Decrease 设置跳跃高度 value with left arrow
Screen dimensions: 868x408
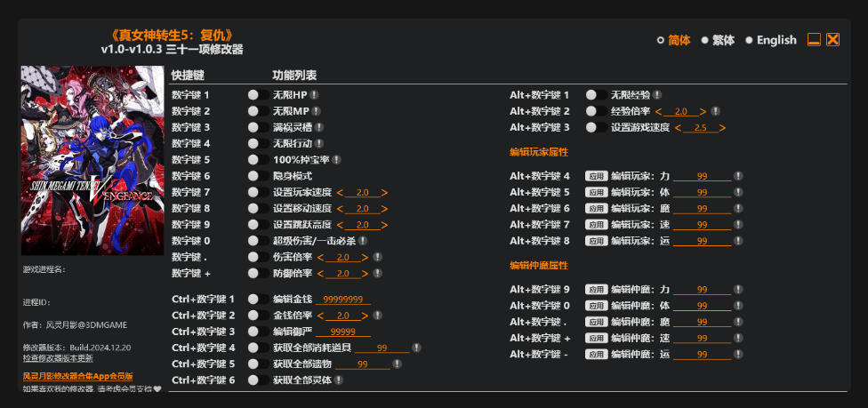[340, 225]
